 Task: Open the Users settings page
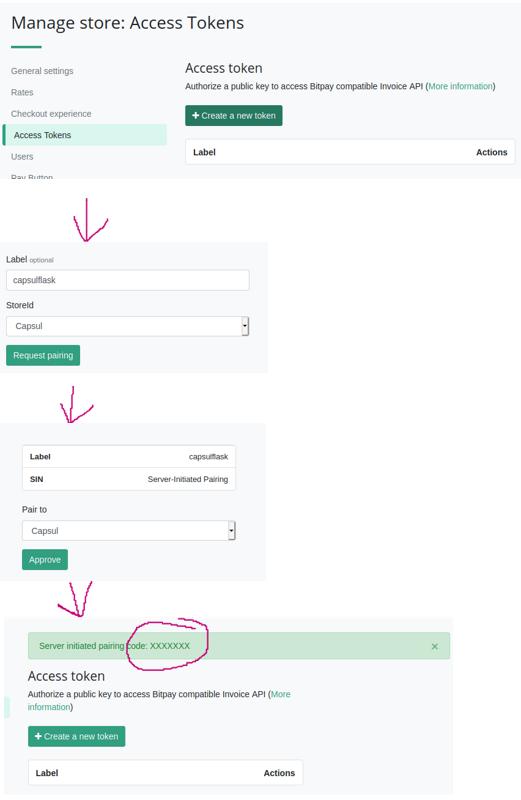[22, 157]
